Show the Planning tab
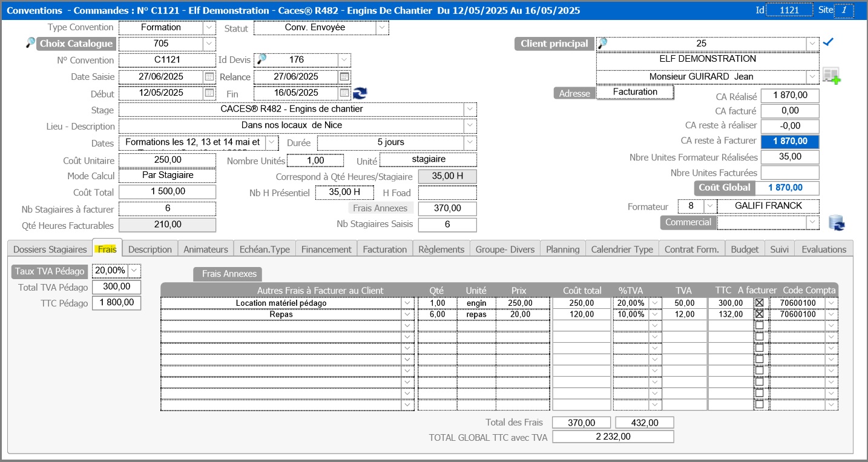The height and width of the screenshot is (462, 868). tap(563, 249)
